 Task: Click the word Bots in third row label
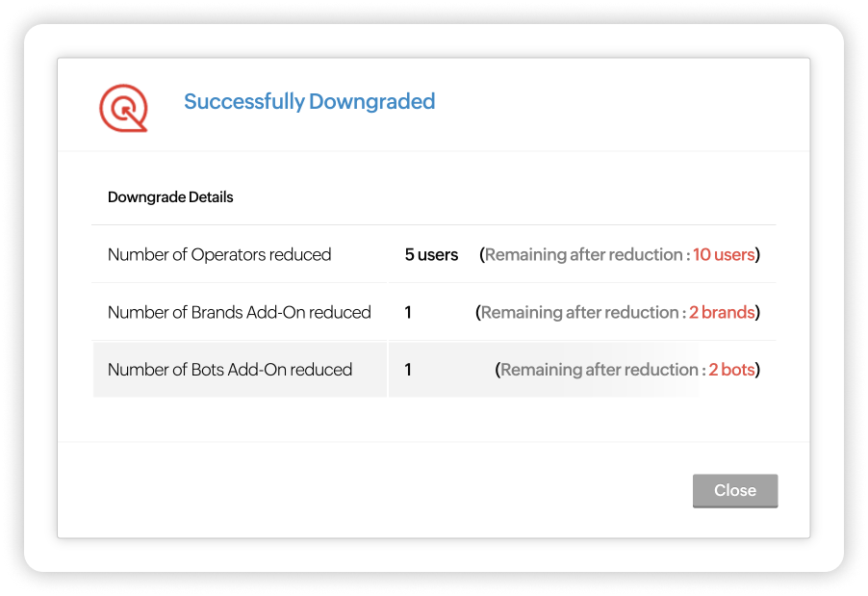[x=208, y=370]
